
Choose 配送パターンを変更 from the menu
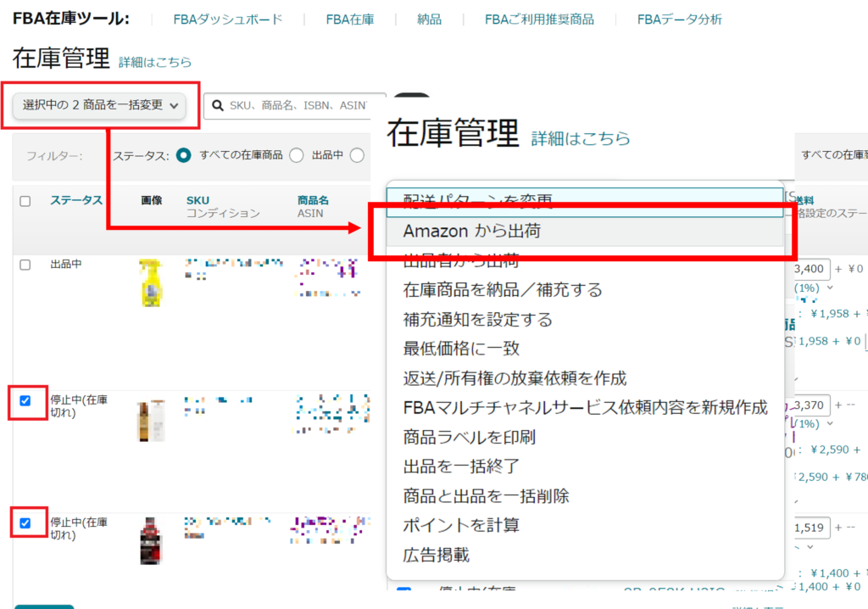tap(585, 202)
